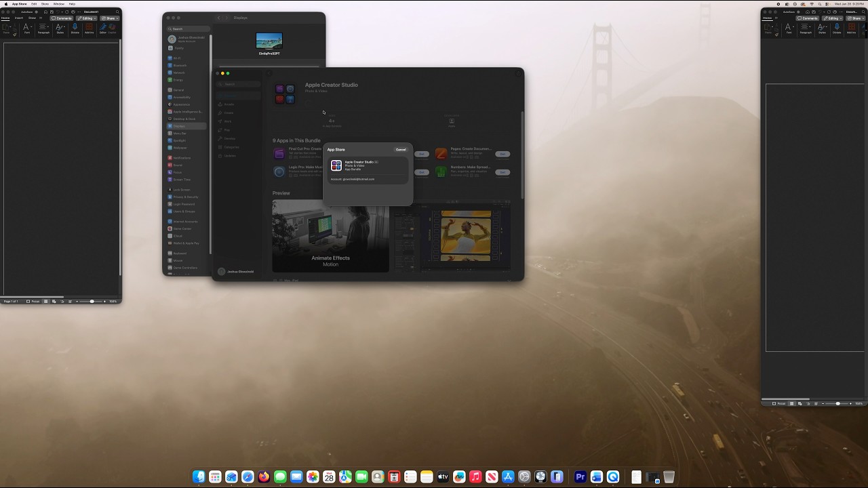
Task: Open Family in System Settings sidebar
Action: pos(188,48)
